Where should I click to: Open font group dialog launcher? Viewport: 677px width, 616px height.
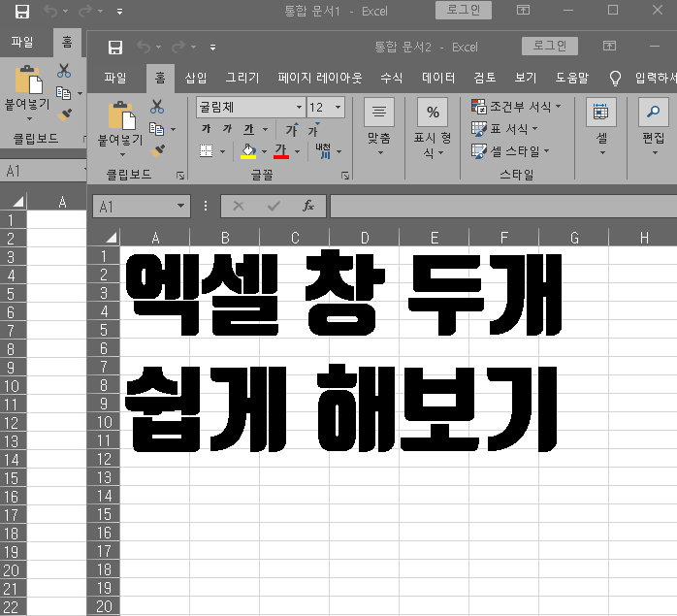pyautogui.click(x=345, y=175)
